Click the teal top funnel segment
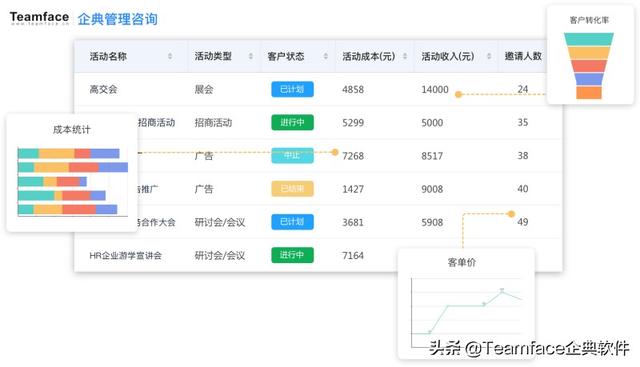This screenshot has width=640, height=367. (589, 39)
